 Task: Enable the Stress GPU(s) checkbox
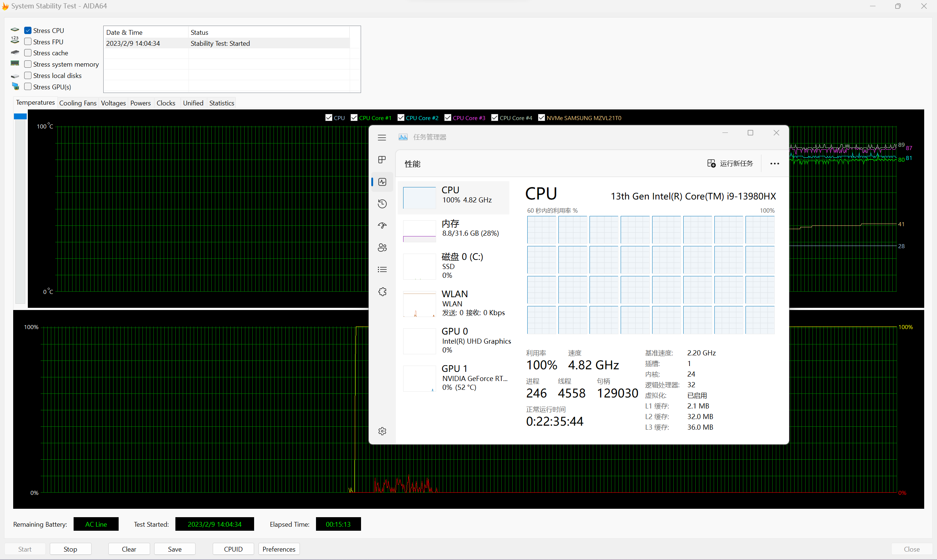[x=28, y=87]
